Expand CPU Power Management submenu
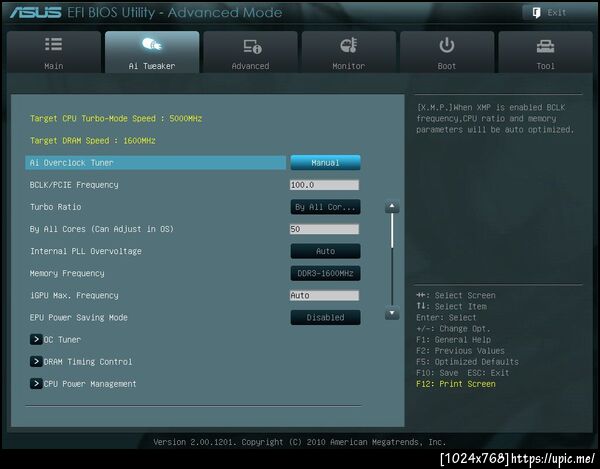This screenshot has width=600, height=469. coord(83,383)
